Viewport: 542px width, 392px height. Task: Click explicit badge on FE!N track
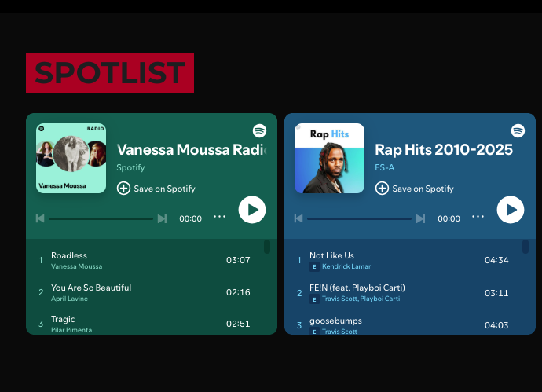tap(314, 299)
